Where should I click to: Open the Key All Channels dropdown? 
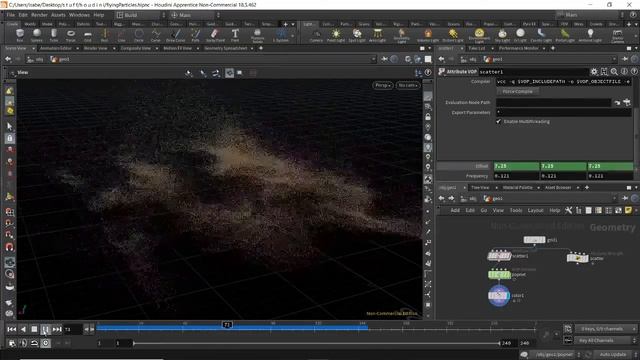pos(606,340)
